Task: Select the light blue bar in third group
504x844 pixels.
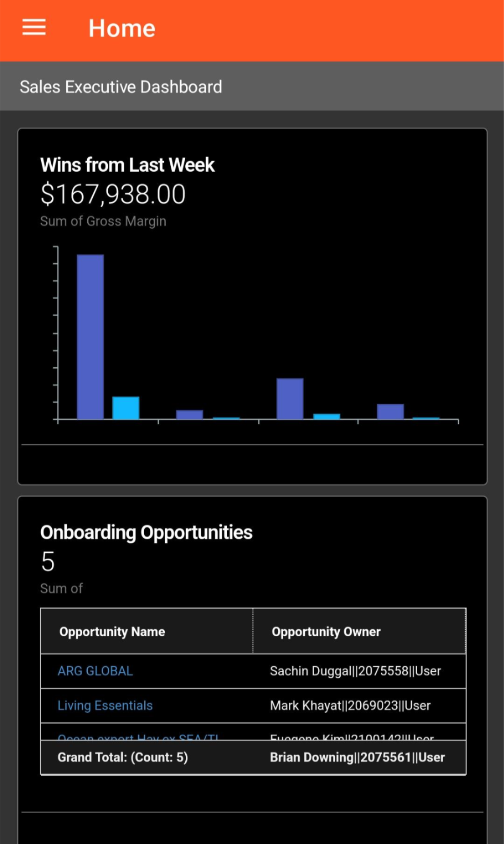Action: pos(327,416)
